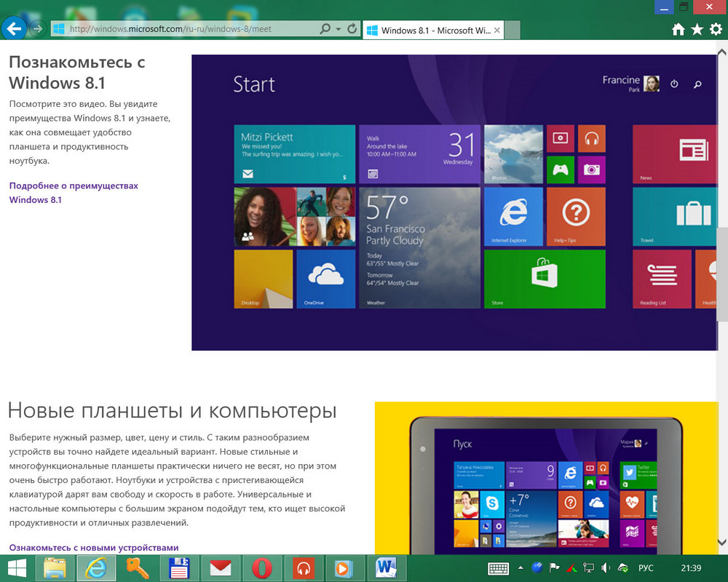The image size is (728, 582).
Task: Switch input language via РУС indicator
Action: pyautogui.click(x=646, y=568)
